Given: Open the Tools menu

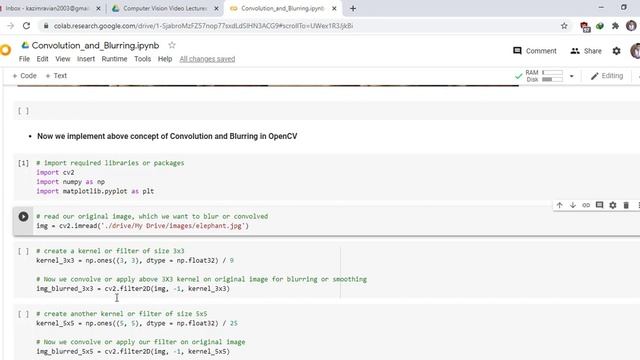Looking at the screenshot, I should tap(142, 59).
